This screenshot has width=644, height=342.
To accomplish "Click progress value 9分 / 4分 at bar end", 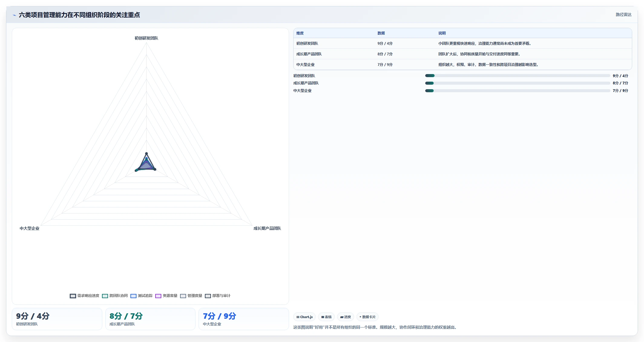I will click(620, 76).
